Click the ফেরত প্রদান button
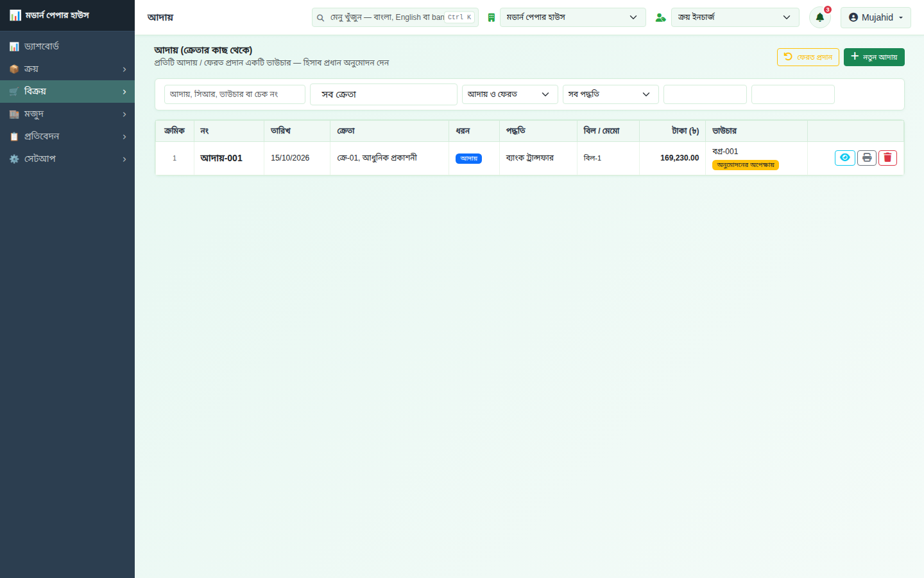The image size is (924, 578). coord(808,57)
